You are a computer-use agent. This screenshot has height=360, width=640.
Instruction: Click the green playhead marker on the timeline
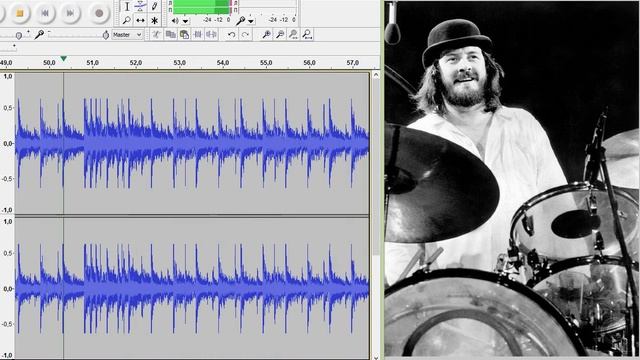click(x=63, y=59)
